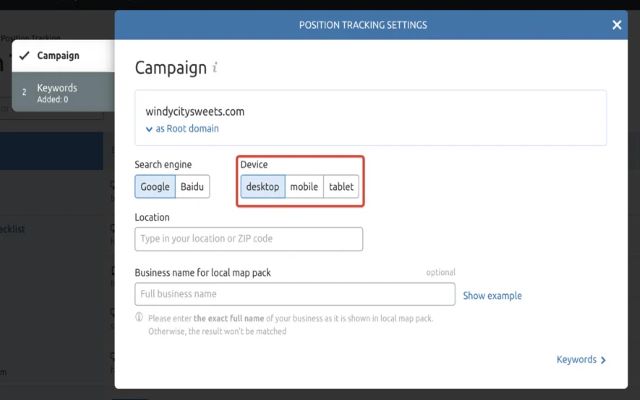Select the mobile device option
This screenshot has height=400, width=640.
pyautogui.click(x=304, y=187)
